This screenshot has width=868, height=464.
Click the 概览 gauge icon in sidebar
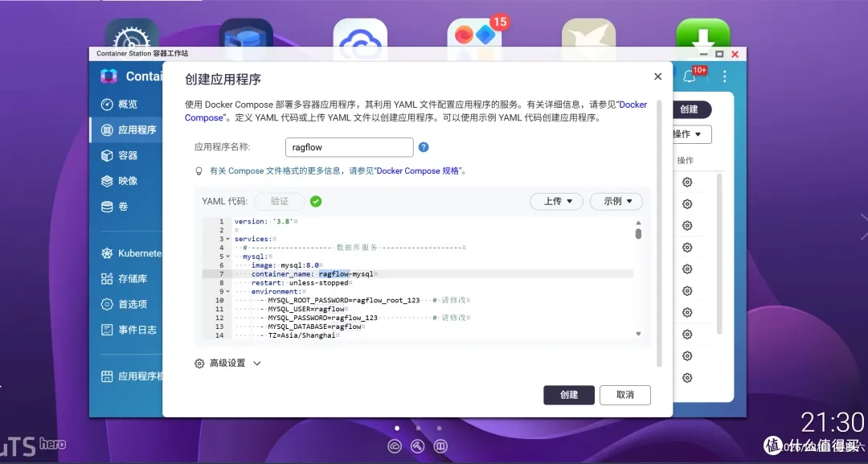pyautogui.click(x=107, y=105)
